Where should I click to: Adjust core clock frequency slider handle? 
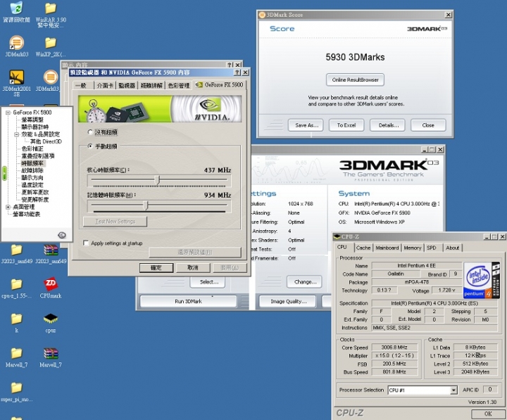click(157, 180)
